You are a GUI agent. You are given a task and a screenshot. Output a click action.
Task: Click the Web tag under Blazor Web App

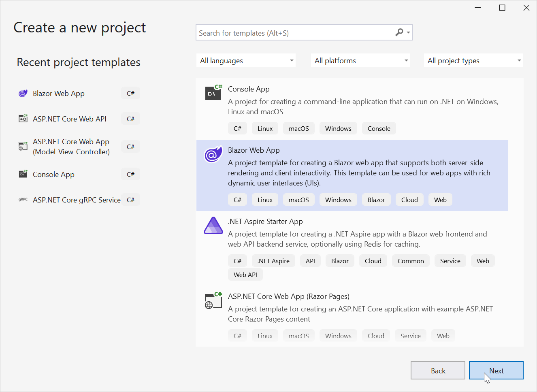click(440, 200)
